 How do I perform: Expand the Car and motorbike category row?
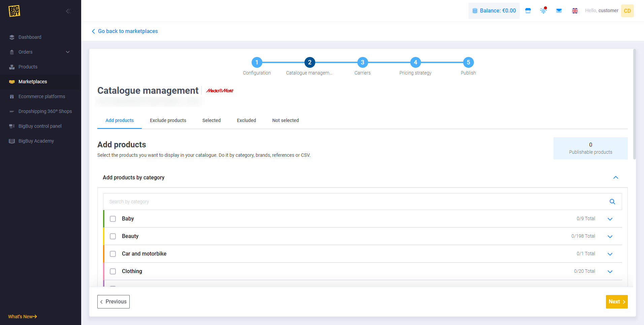(610, 254)
